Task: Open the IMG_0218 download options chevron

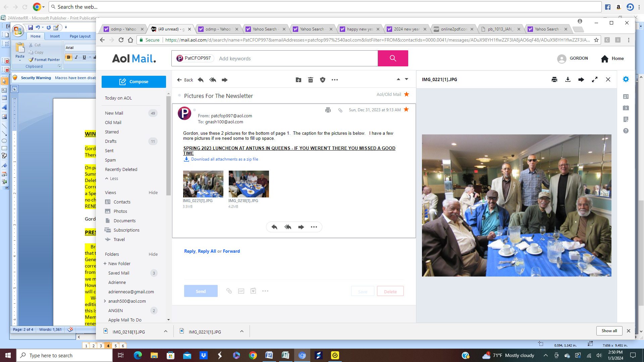Action: pyautogui.click(x=166, y=331)
